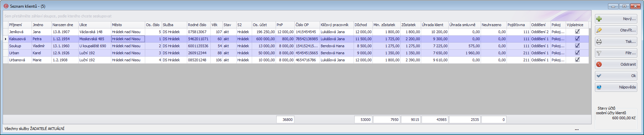Toggle Výplatnice checkbox for Urban Karel
This screenshot has width=644, height=135.
[x=577, y=53]
